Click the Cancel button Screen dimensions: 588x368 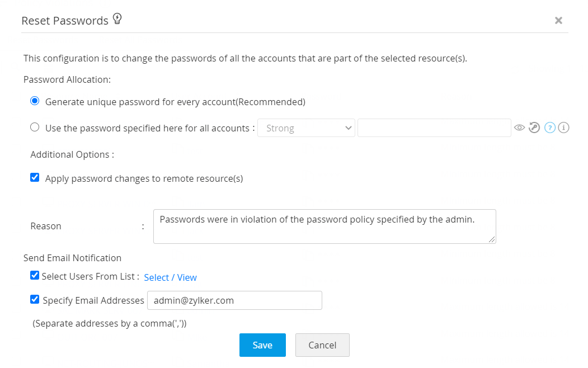pyautogui.click(x=322, y=345)
